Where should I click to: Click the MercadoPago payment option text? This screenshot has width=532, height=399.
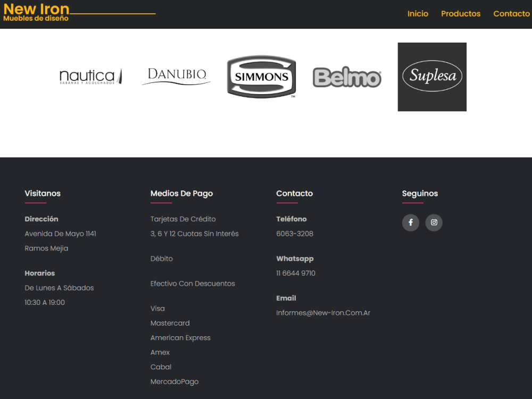point(174,381)
